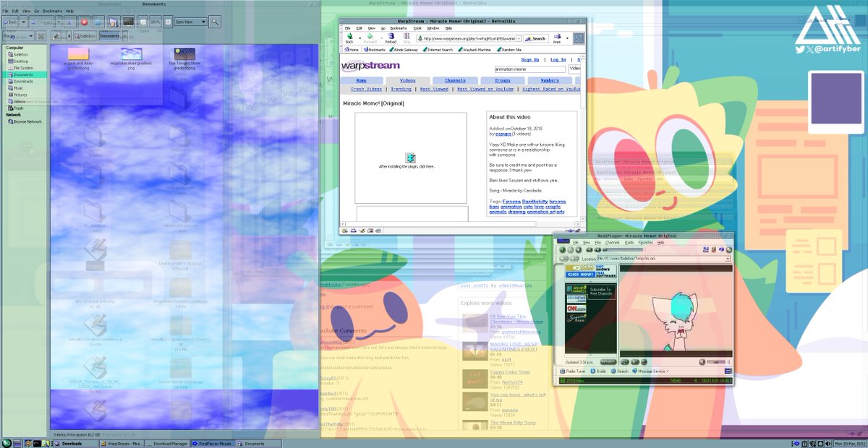Open sega blue skies gradient.png thumbnail
Image resolution: width=868 pixels, height=448 pixels.
(x=132, y=55)
